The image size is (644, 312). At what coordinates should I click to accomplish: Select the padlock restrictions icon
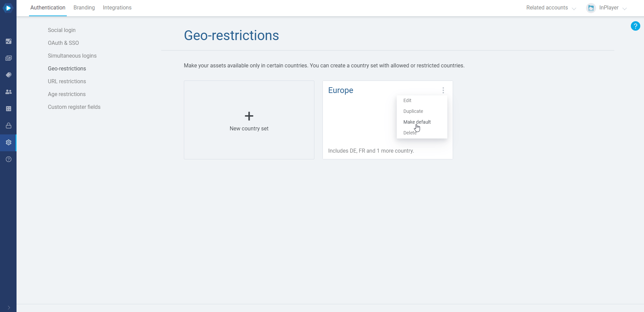tap(8, 125)
